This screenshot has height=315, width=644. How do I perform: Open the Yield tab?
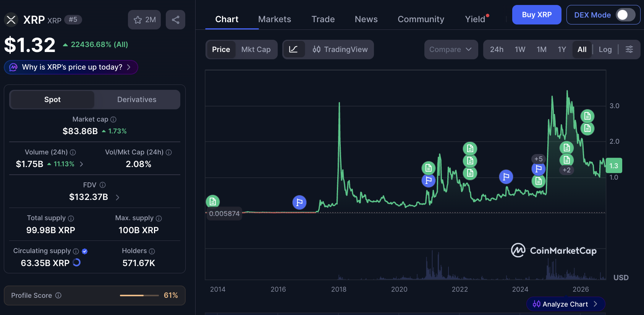tap(476, 19)
